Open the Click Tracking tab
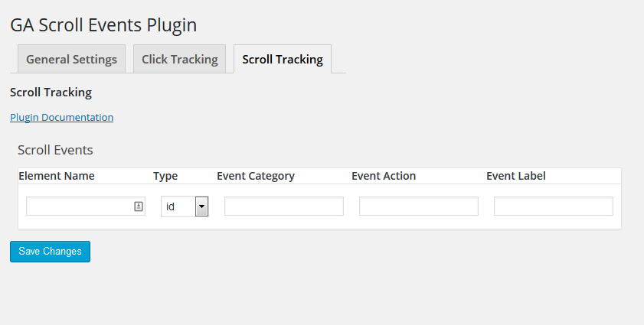The image size is (644, 325). pos(179,59)
